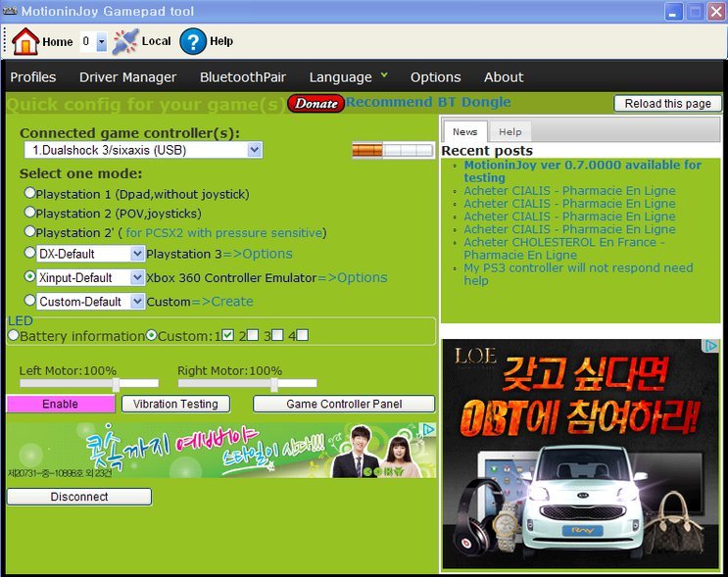Open Acheter CHOLESTEROL En France post link
The height and width of the screenshot is (577, 728).
564,249
